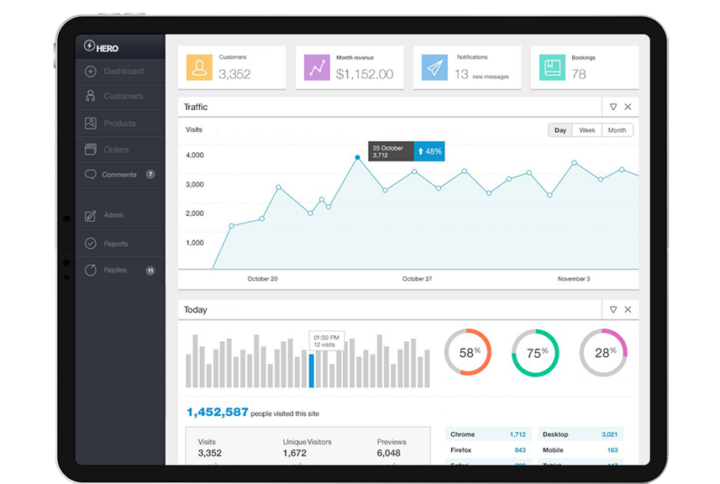Collapse the Traffic panel with triangle arrow
Image resolution: width=720 pixels, height=484 pixels.
(613, 107)
